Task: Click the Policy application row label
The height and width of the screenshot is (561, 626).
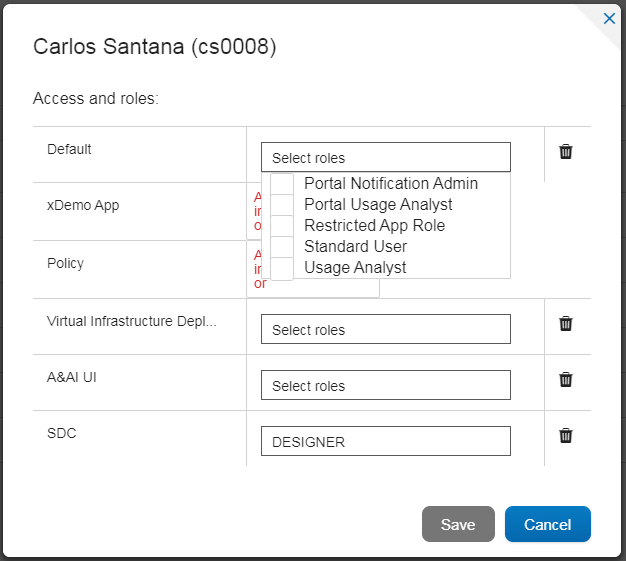Action: [x=65, y=264]
